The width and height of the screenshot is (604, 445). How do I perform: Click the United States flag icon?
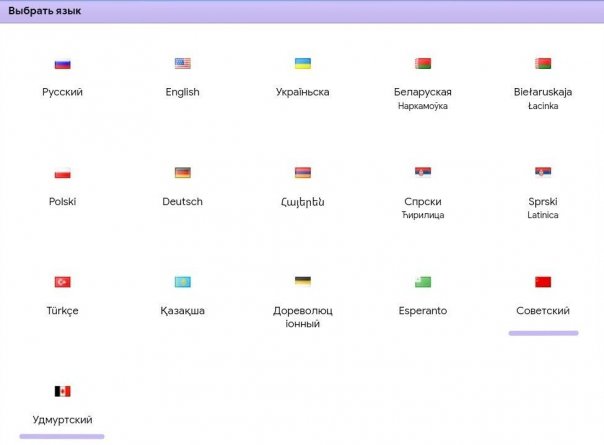(x=183, y=63)
